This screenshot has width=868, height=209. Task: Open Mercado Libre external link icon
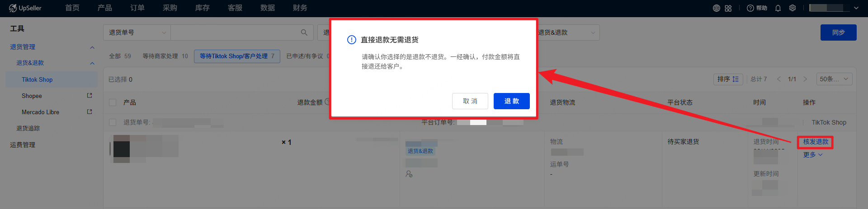pyautogui.click(x=90, y=112)
